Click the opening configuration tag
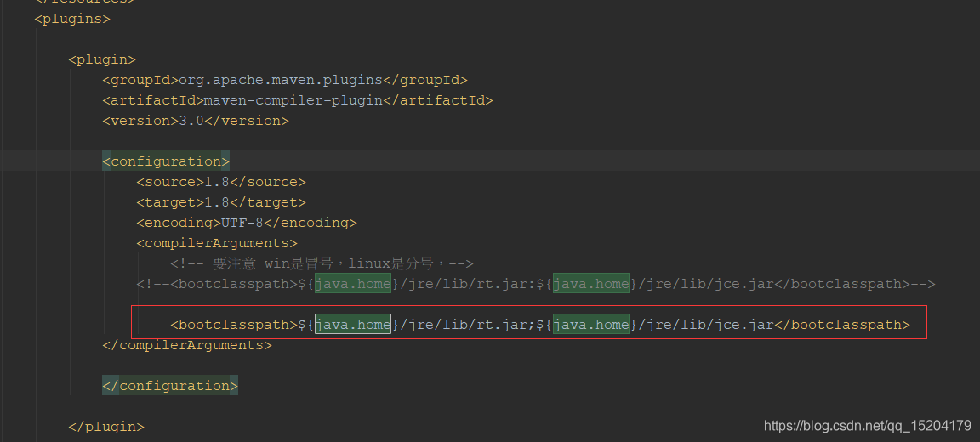This screenshot has height=442, width=980. (x=166, y=161)
